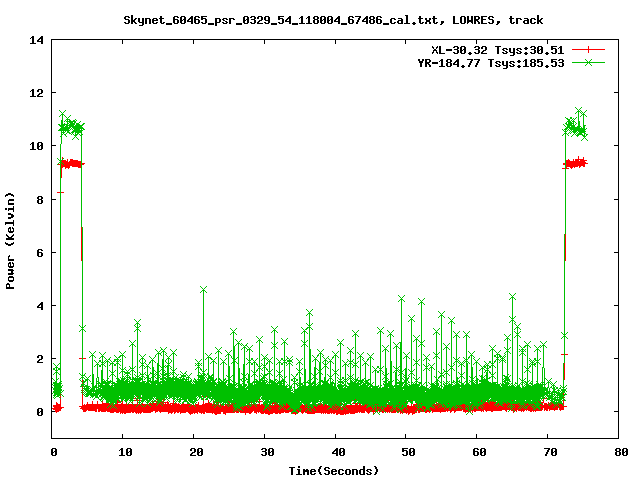Click the plot title mentioning Skynet_60465_psr_0329_54
640x480 pixels.
333,20
